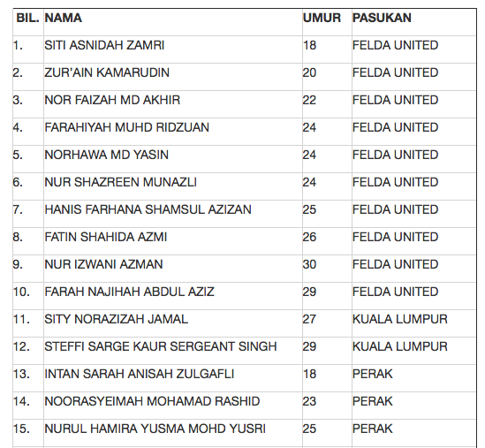Select STEFFI SARGE KAUR SERGEANT SINGH
The image size is (485, 448).
(161, 346)
